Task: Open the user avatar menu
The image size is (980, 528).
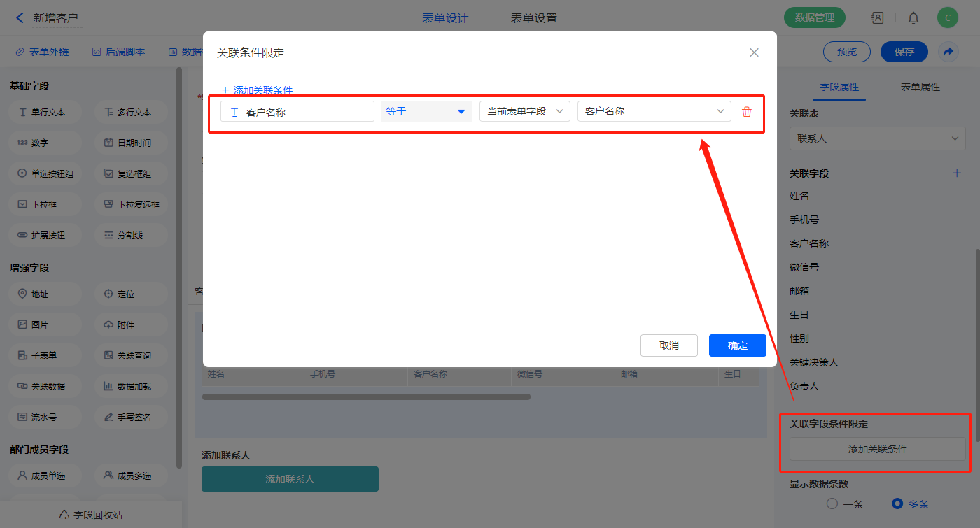Action: point(947,18)
